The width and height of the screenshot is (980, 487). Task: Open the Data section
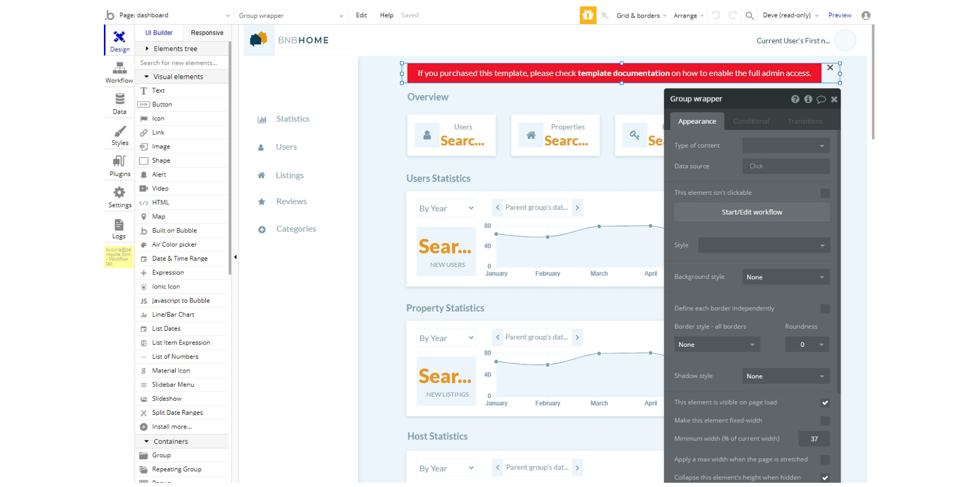coord(119,103)
